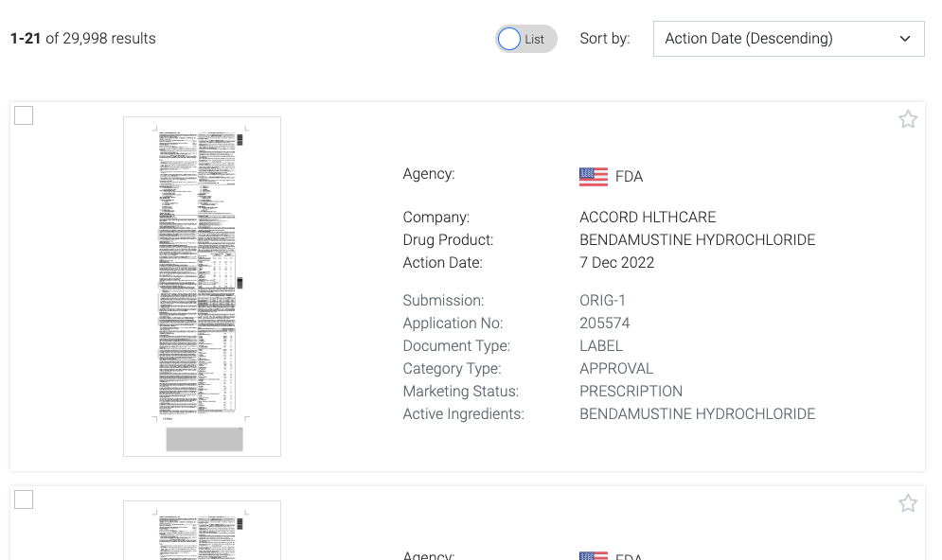942x560 pixels.
Task: Click Document Type value LABEL
Action: pyautogui.click(x=601, y=345)
